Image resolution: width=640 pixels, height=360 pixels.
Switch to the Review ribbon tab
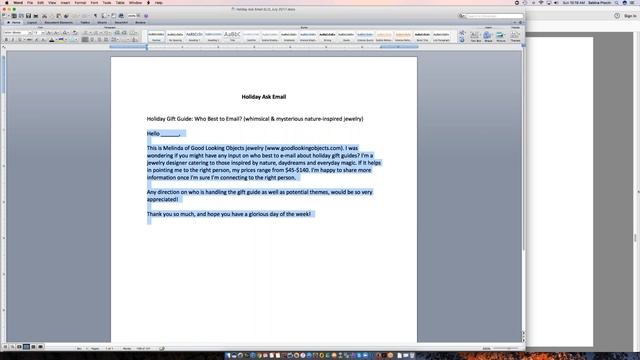(x=140, y=22)
